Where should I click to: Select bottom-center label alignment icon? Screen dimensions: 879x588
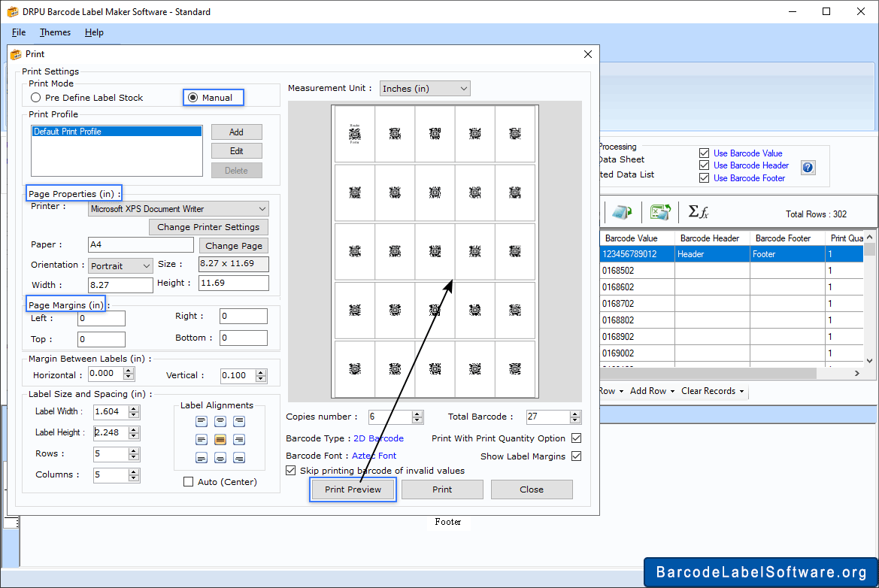pos(220,458)
